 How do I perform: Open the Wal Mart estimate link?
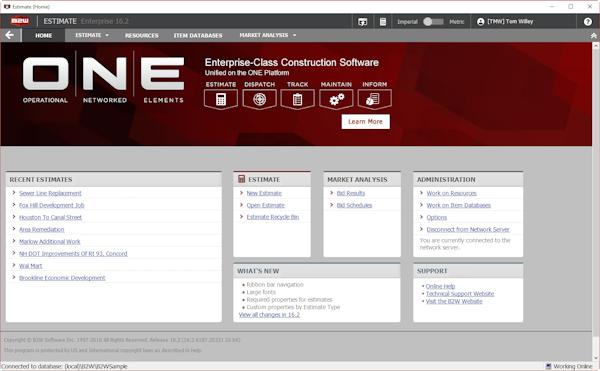click(x=31, y=266)
